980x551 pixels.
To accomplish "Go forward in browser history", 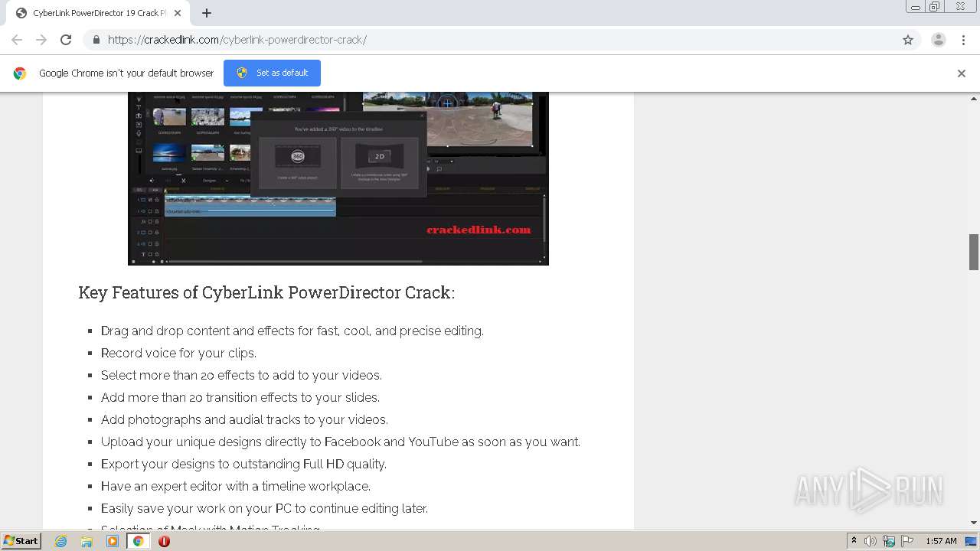I will [x=41, y=40].
